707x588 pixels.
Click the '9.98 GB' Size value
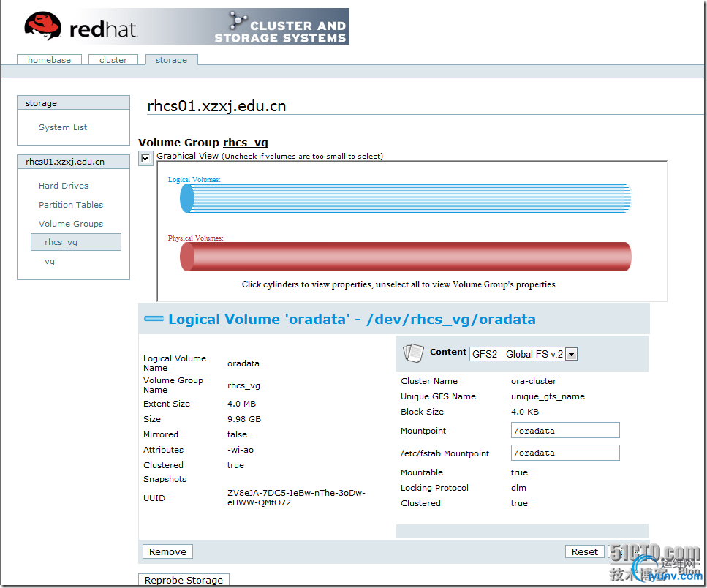tap(244, 419)
